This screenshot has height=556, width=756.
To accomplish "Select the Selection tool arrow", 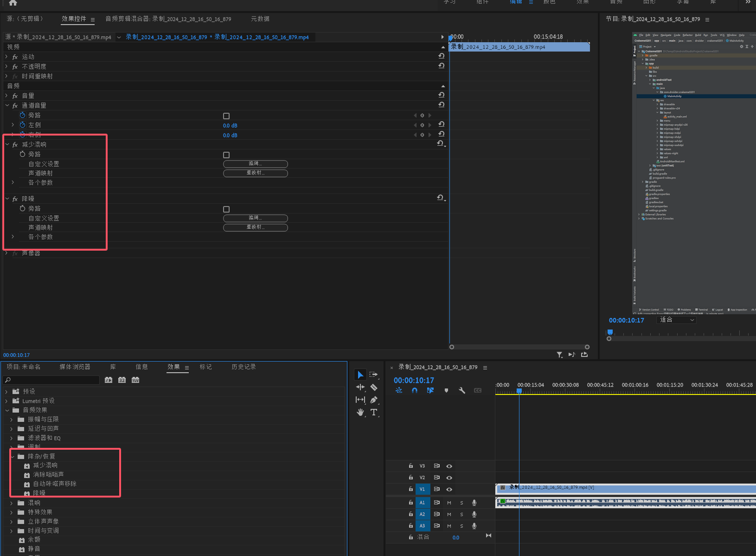I will click(360, 375).
